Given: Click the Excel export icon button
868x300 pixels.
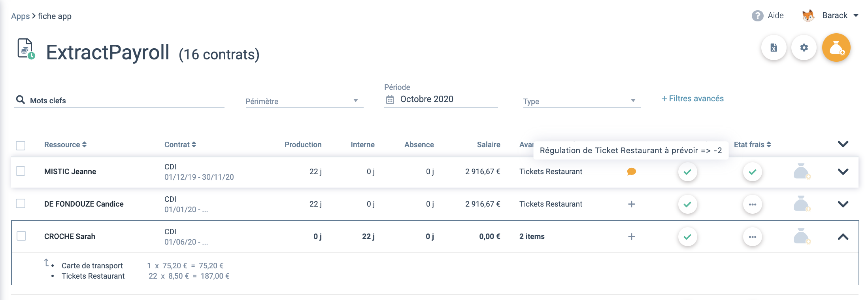Looking at the screenshot, I should 774,48.
